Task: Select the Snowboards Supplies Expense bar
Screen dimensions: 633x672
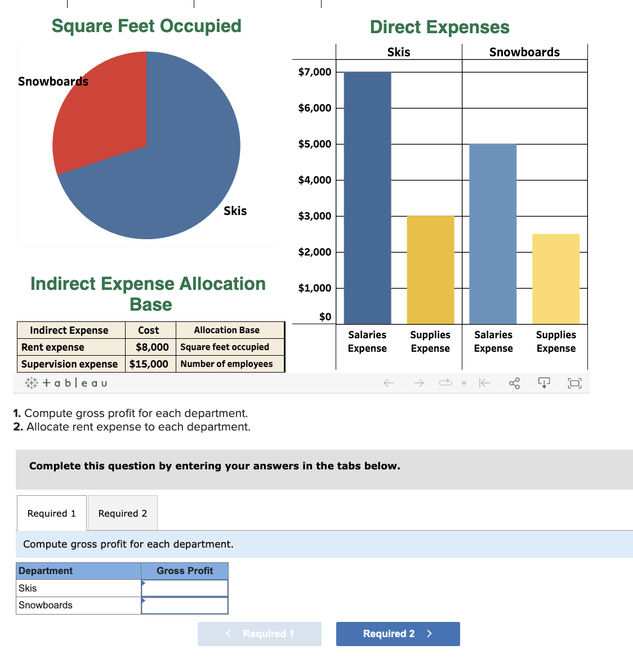Action: [556, 279]
